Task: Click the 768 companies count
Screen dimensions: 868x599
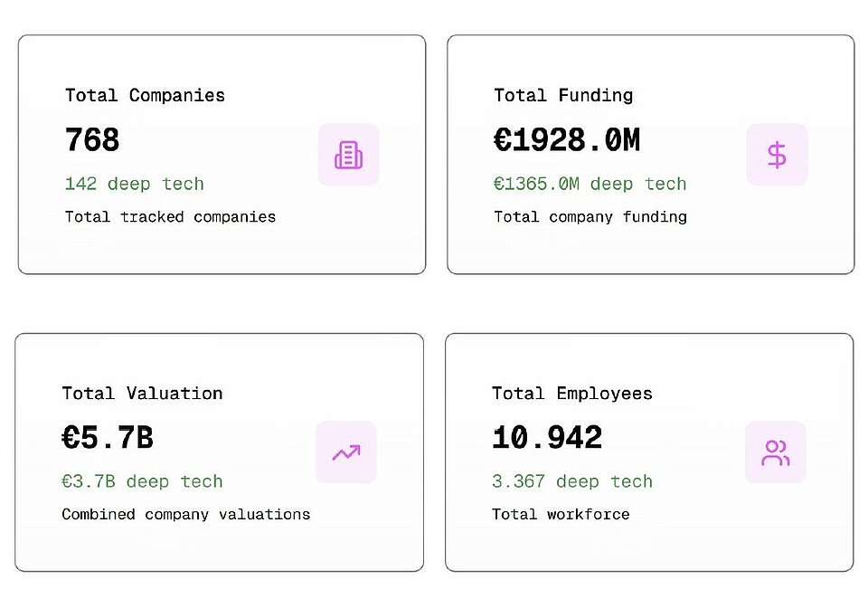Action: click(x=92, y=140)
